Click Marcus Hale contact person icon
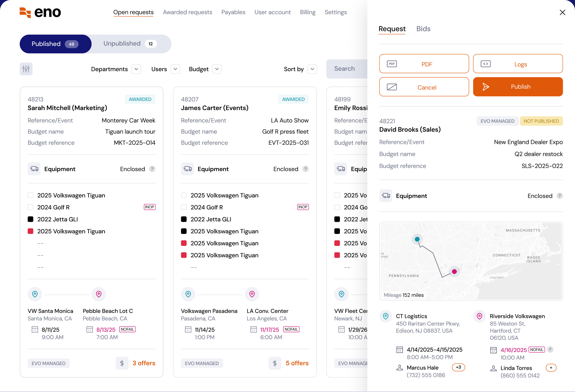The image size is (575, 392). (400, 368)
